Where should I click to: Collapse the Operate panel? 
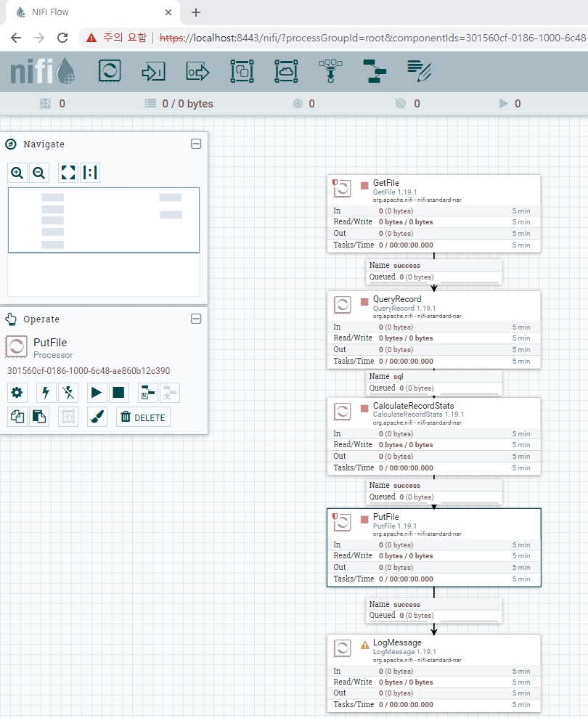pyautogui.click(x=196, y=319)
